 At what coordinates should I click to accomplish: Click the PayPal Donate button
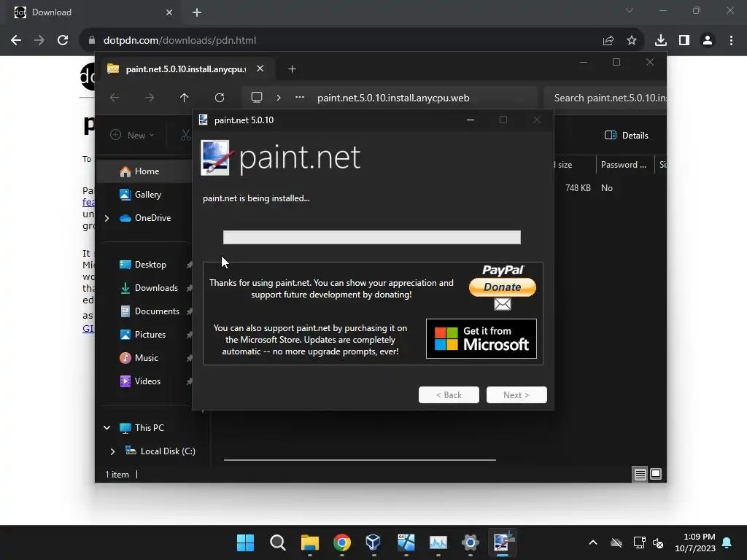(503, 287)
